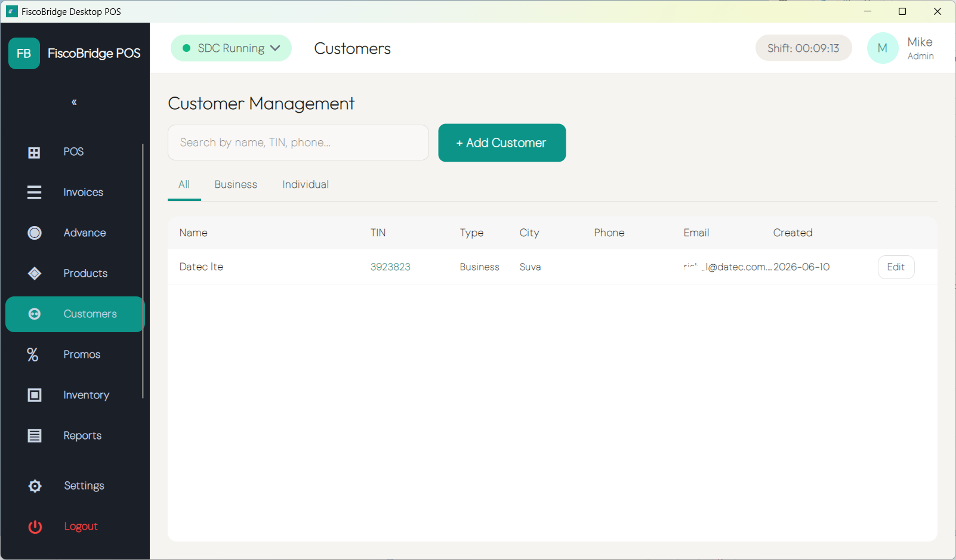The width and height of the screenshot is (956, 560).
Task: Click the red Logout power icon
Action: coord(35,527)
